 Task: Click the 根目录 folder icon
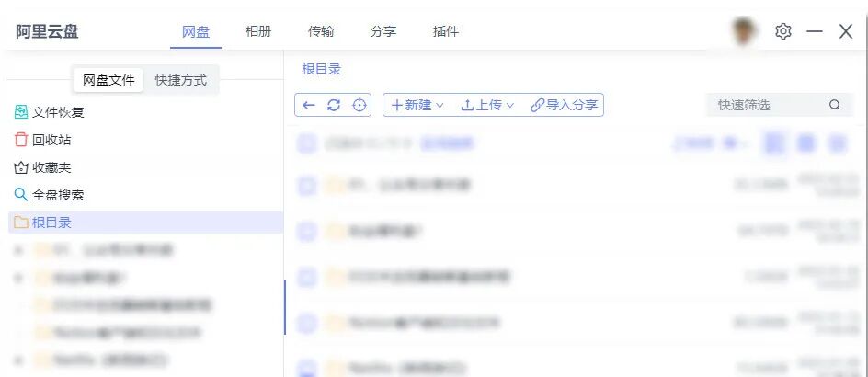coord(21,223)
